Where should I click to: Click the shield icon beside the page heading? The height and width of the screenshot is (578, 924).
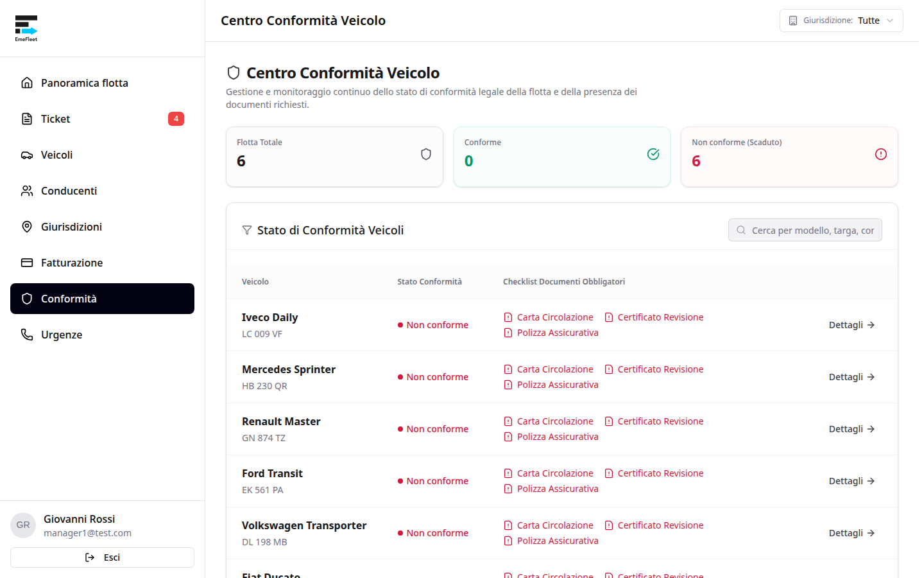pos(234,73)
